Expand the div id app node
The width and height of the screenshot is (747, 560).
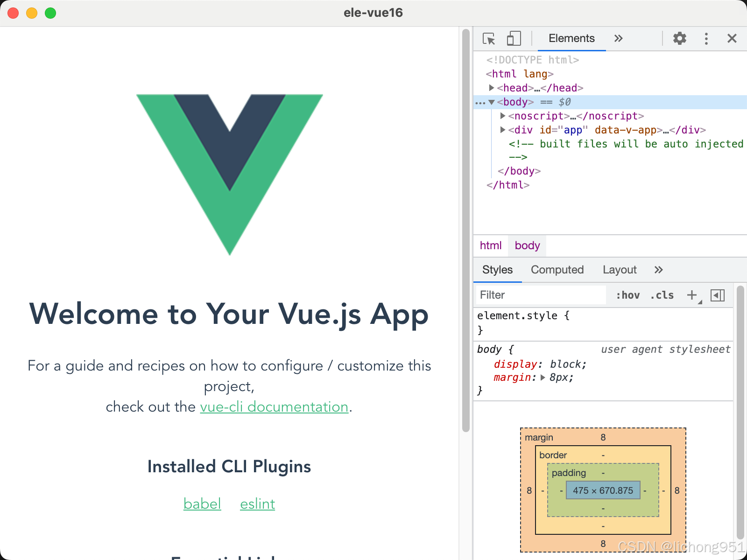coord(503,130)
